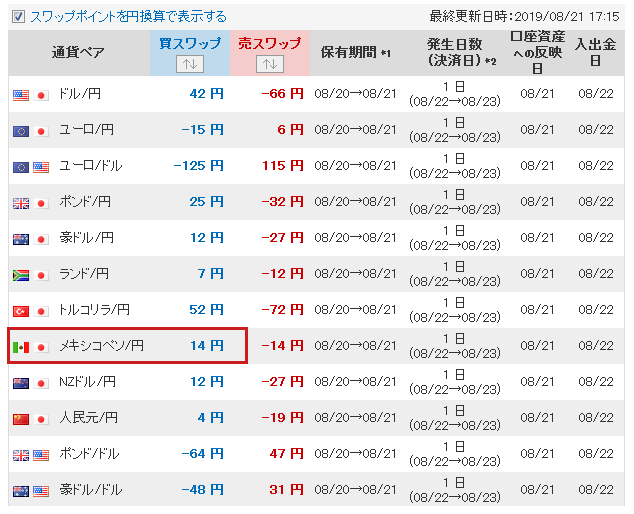The image size is (634, 514).
Task: Click the 115 円 sell swap for ユーロ/ドル
Action: point(282,166)
